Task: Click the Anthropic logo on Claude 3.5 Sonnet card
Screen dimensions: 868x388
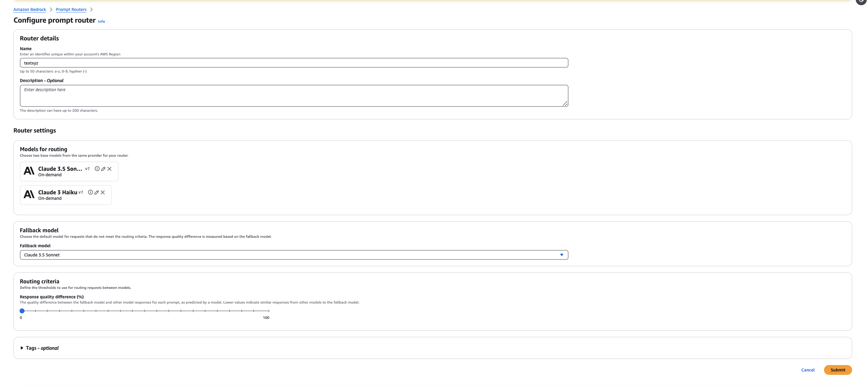Action: pos(29,171)
